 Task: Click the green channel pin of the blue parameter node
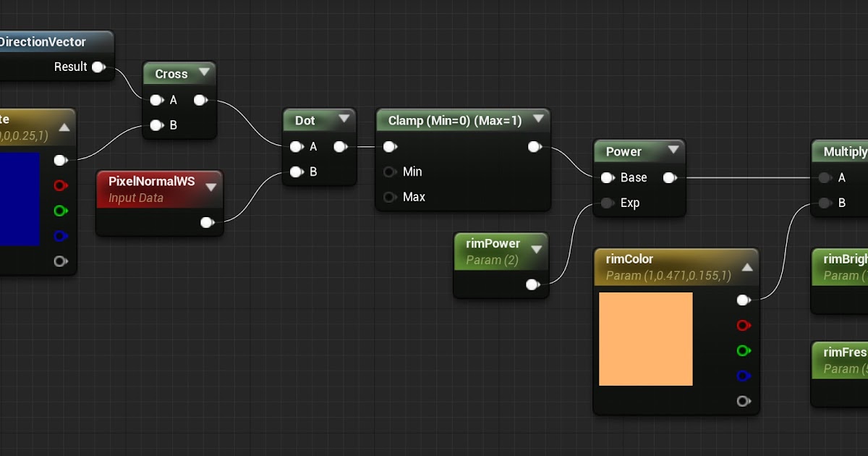tap(61, 211)
